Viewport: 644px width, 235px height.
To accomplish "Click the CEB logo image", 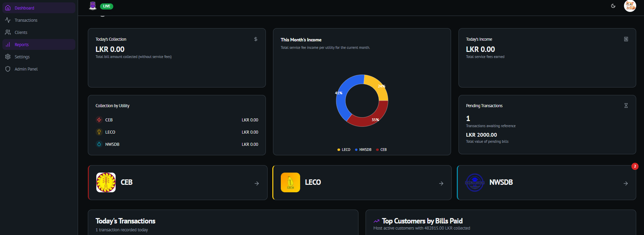I will click(x=106, y=182).
